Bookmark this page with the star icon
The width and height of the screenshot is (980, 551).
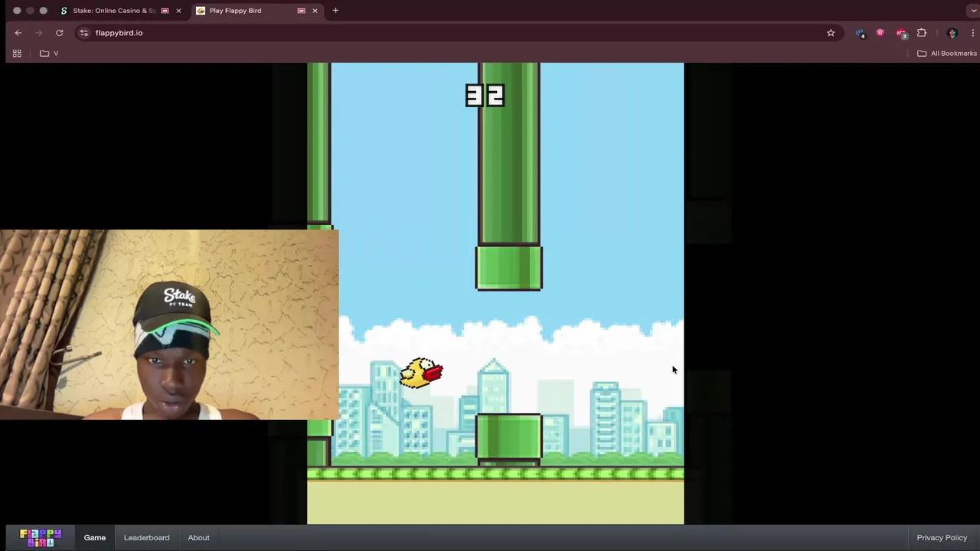(x=831, y=33)
